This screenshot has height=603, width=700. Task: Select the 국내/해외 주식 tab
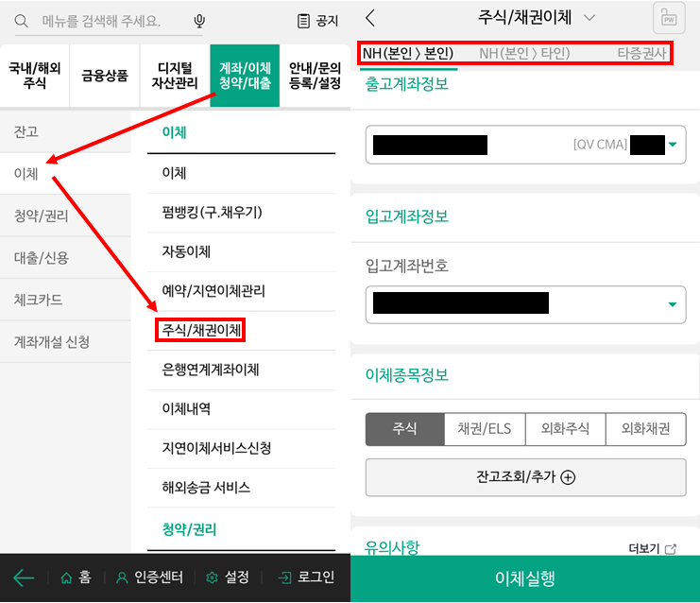pos(34,76)
